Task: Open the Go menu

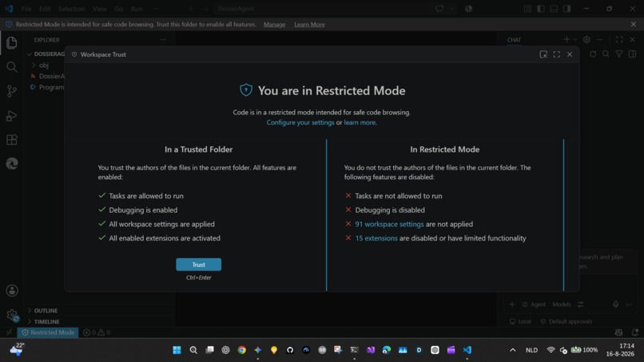Action: [x=119, y=9]
